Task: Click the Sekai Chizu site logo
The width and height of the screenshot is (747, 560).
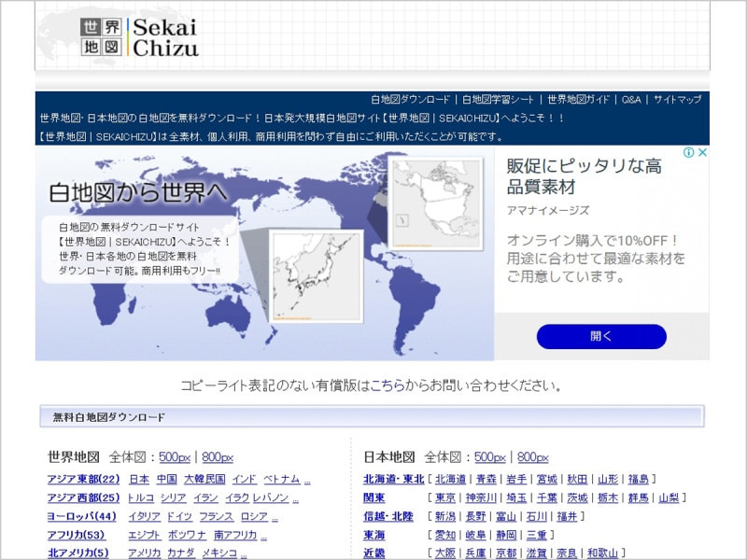Action: [140, 37]
